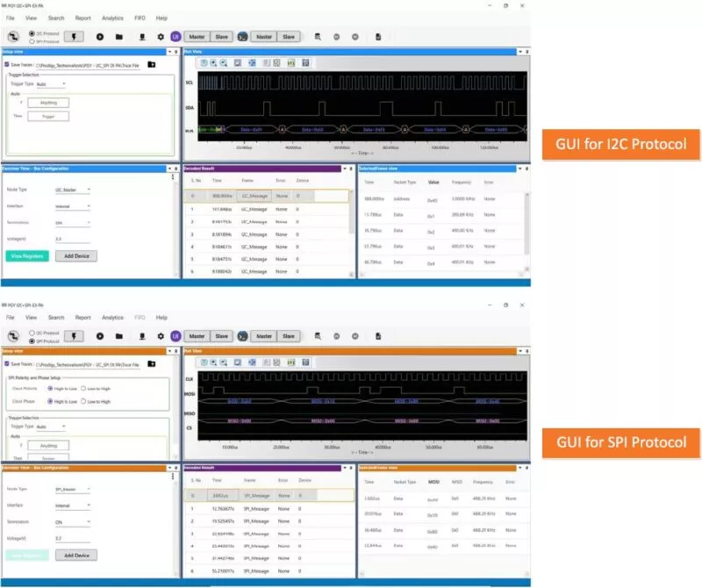Click the settings gear icon in the SPI window toolbar
The image size is (702, 588).
coord(161,336)
